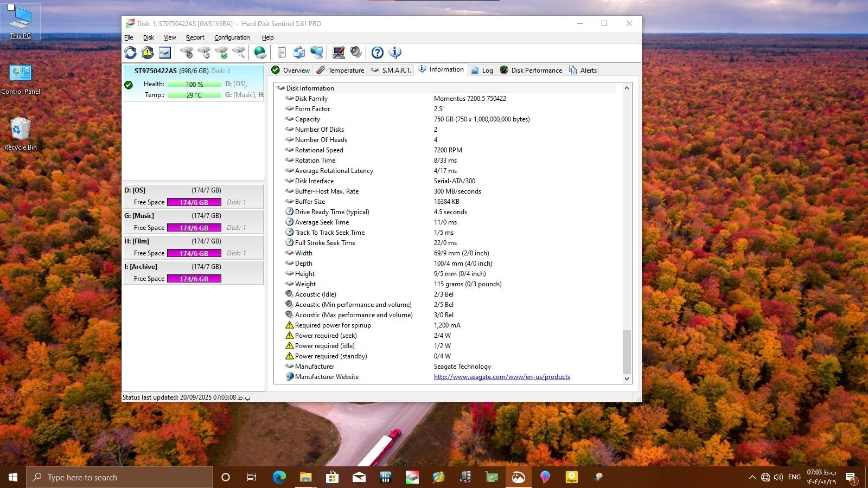Click the report document toolbar icon

[x=282, y=53]
